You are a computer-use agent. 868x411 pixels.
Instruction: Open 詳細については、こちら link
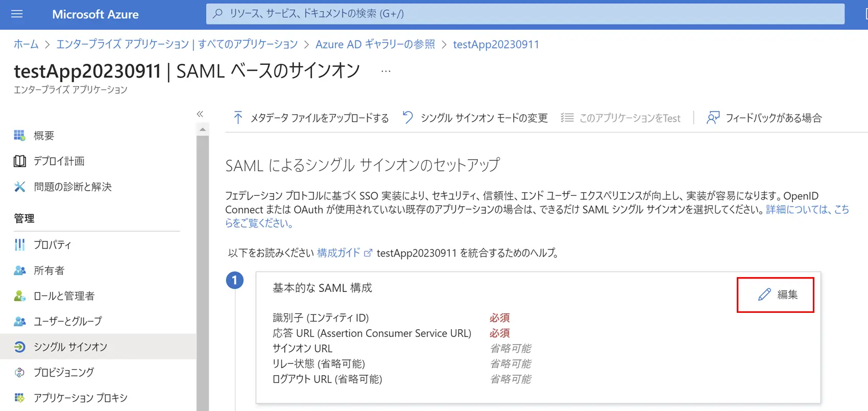tap(808, 210)
